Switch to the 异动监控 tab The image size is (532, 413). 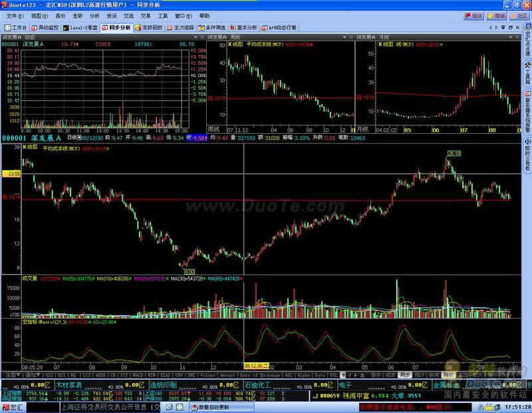[47, 28]
